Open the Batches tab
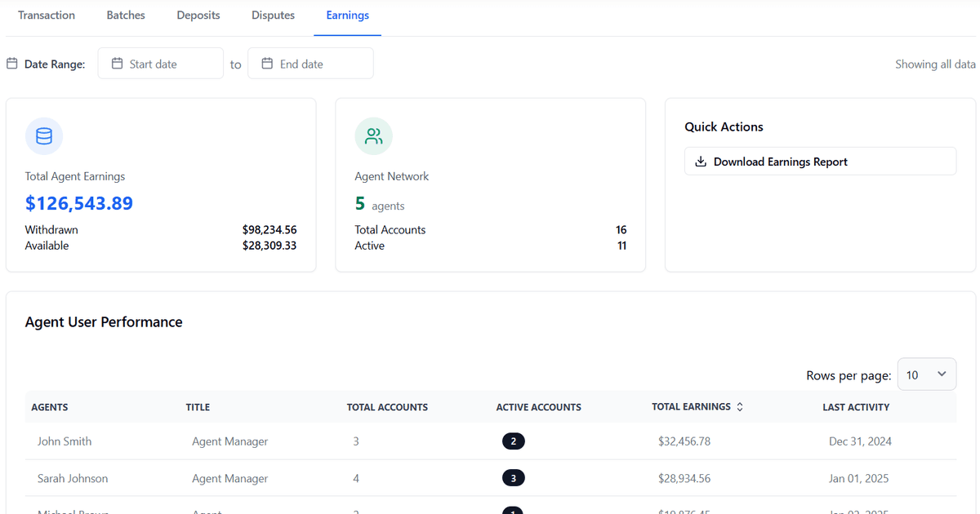980x514 pixels. click(126, 16)
